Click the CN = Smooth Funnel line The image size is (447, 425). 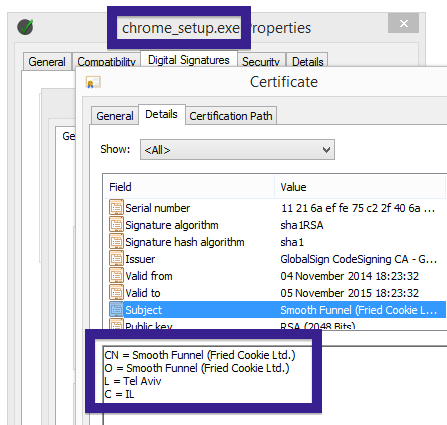tap(200, 355)
